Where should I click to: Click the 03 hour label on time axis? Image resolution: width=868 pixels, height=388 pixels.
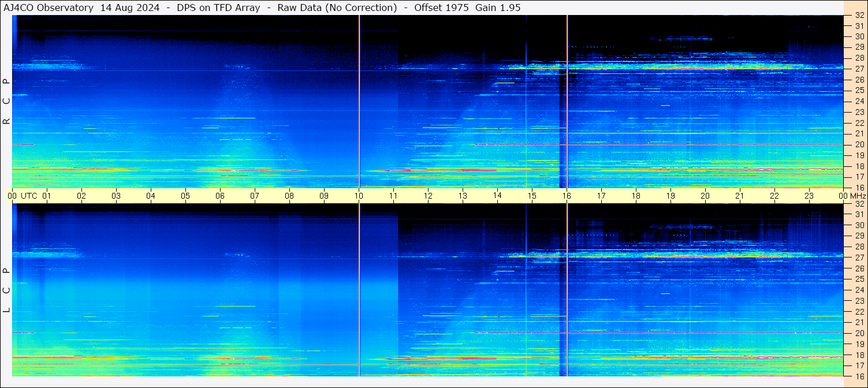point(116,196)
